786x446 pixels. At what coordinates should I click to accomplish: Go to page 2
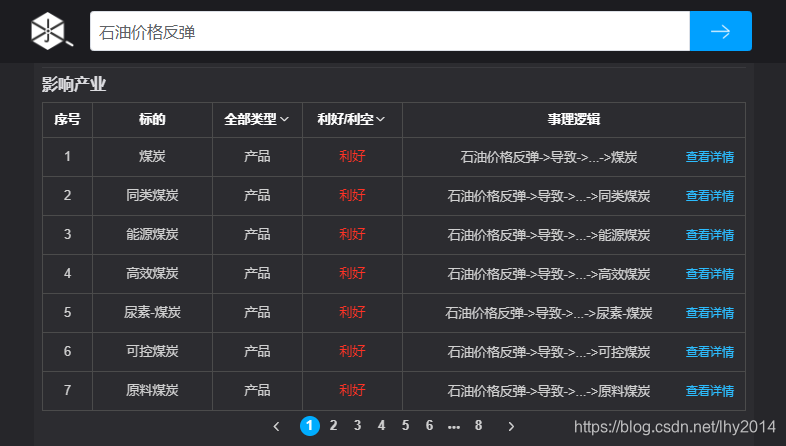pyautogui.click(x=333, y=425)
